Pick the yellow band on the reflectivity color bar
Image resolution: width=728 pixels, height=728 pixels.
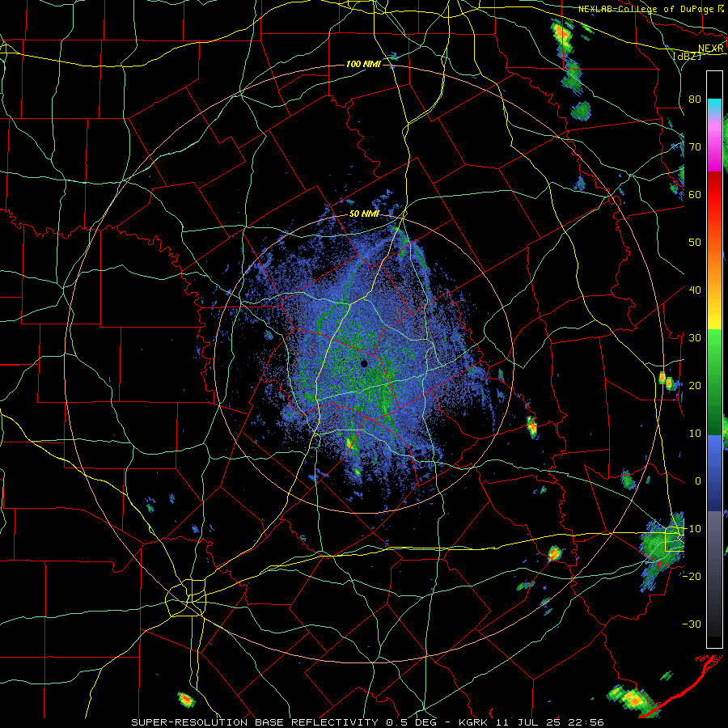click(714, 315)
